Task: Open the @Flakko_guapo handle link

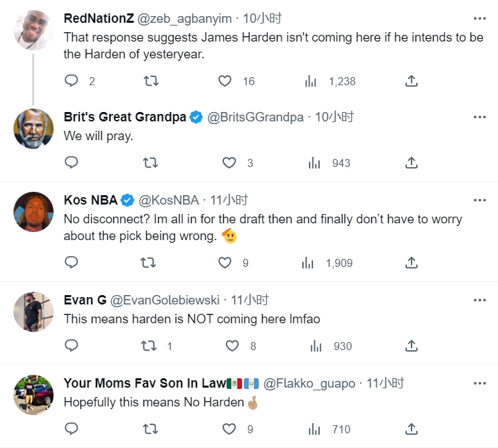Action: pyautogui.click(x=309, y=383)
